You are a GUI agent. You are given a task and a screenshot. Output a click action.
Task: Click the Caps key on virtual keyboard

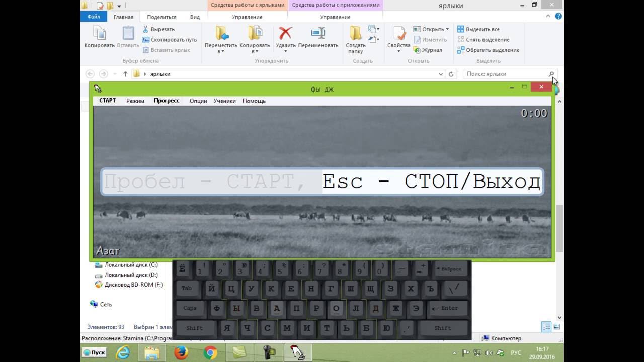click(x=190, y=308)
